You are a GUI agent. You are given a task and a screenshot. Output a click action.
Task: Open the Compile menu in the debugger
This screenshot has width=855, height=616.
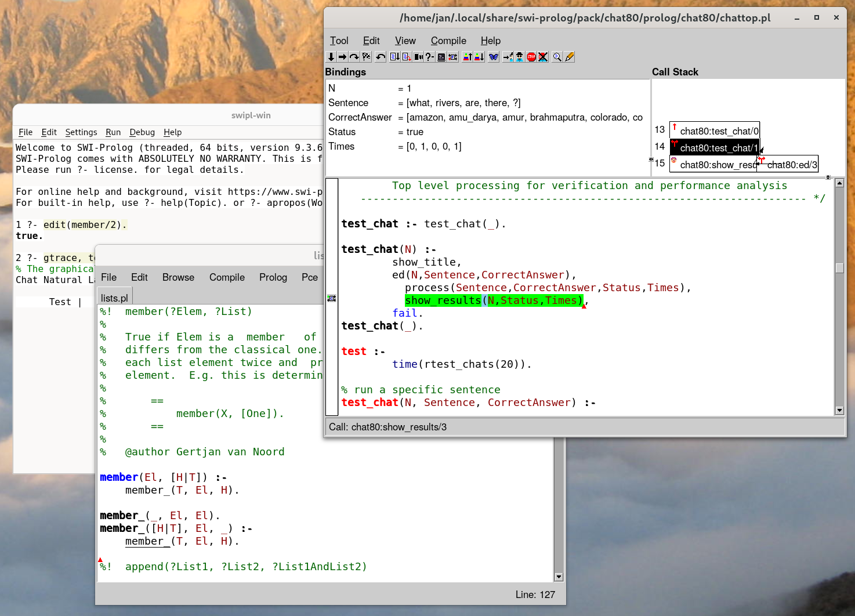point(448,41)
